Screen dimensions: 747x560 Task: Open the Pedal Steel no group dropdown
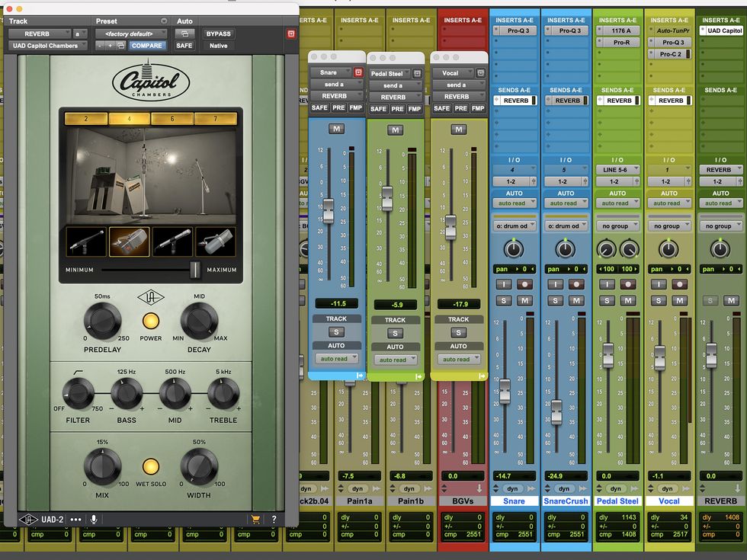617,226
